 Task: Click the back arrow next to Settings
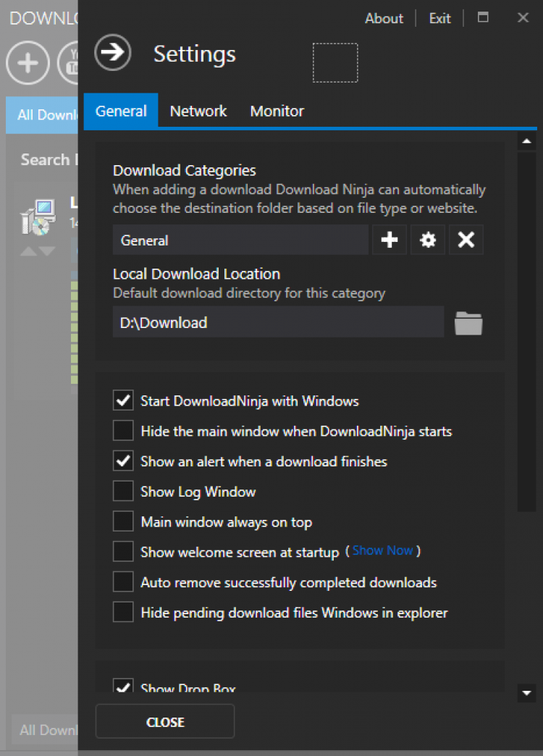pos(112,53)
